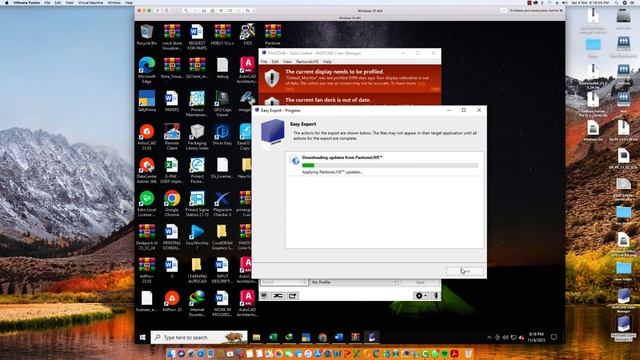Open the File menu in Pantone Color Manager
640x360 pixels.
264,62
